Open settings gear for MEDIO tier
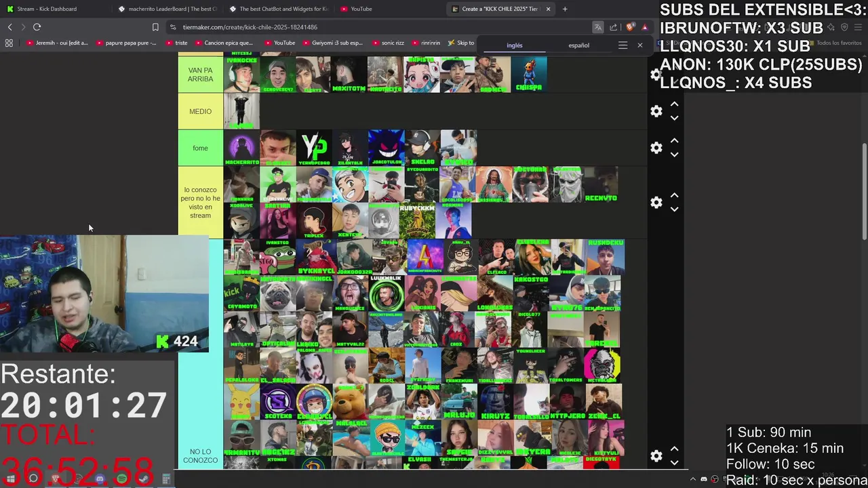The width and height of the screenshot is (868, 488). pyautogui.click(x=656, y=111)
